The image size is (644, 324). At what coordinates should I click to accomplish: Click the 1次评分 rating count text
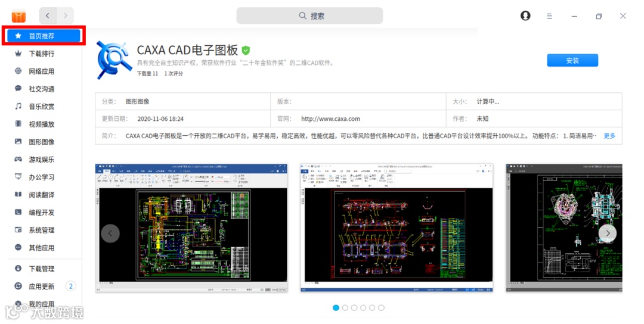[174, 73]
